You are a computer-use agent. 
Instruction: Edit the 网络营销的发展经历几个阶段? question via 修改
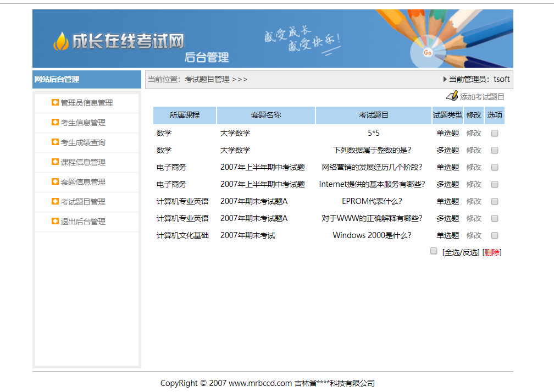(474, 167)
